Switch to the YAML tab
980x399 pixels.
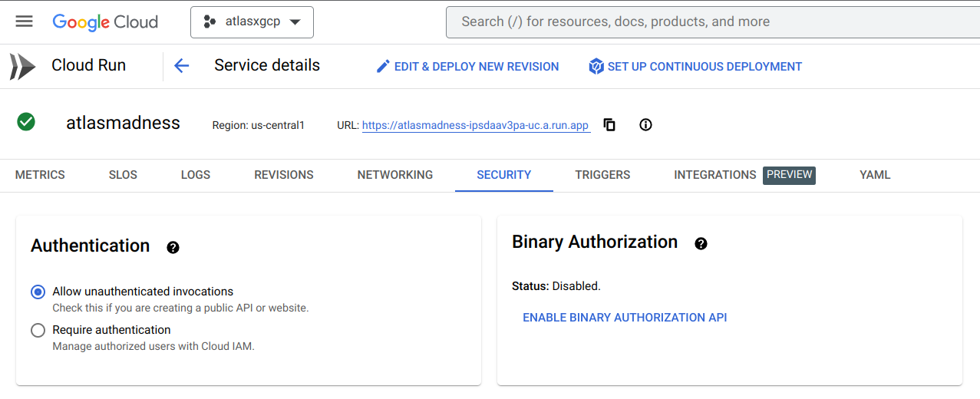coord(875,175)
